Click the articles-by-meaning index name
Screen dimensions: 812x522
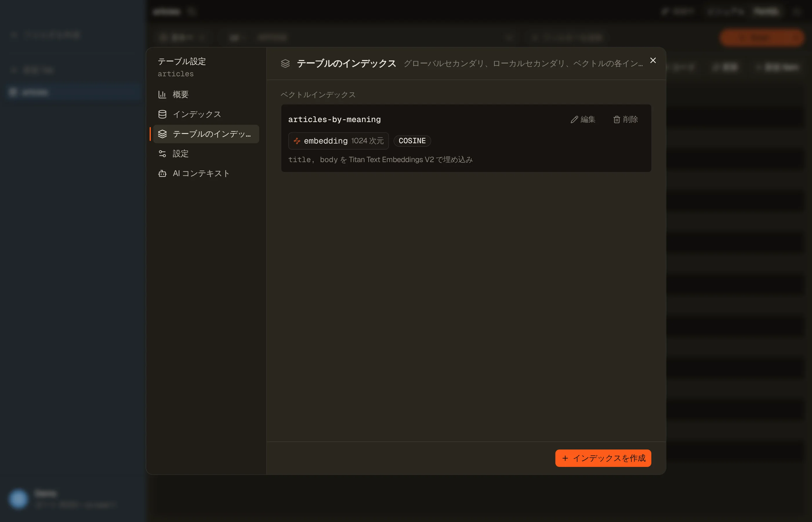pyautogui.click(x=334, y=119)
